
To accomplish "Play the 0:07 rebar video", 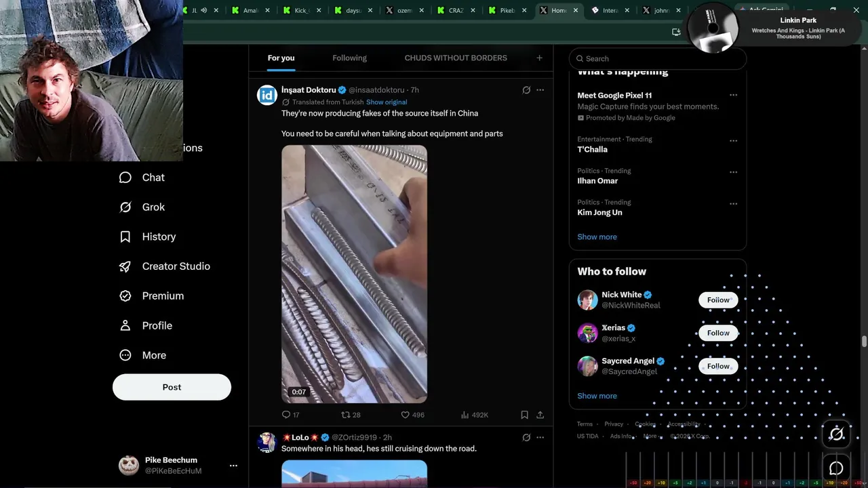I will tap(354, 274).
